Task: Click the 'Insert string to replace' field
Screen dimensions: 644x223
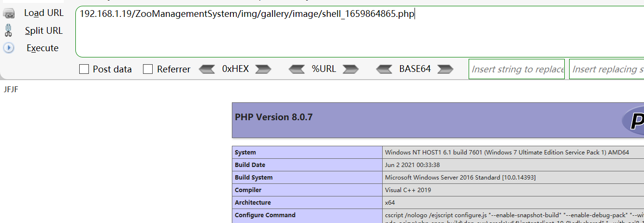Action: pyautogui.click(x=516, y=69)
